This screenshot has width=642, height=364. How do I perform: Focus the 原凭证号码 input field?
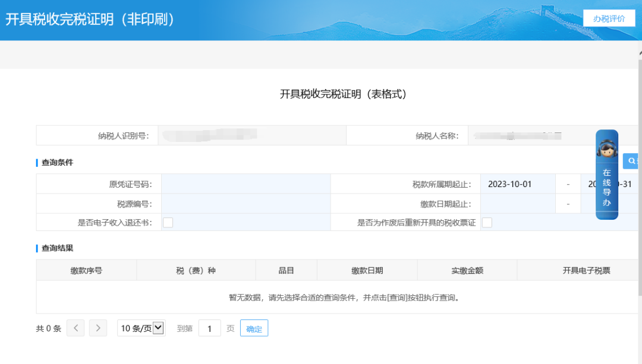click(246, 184)
